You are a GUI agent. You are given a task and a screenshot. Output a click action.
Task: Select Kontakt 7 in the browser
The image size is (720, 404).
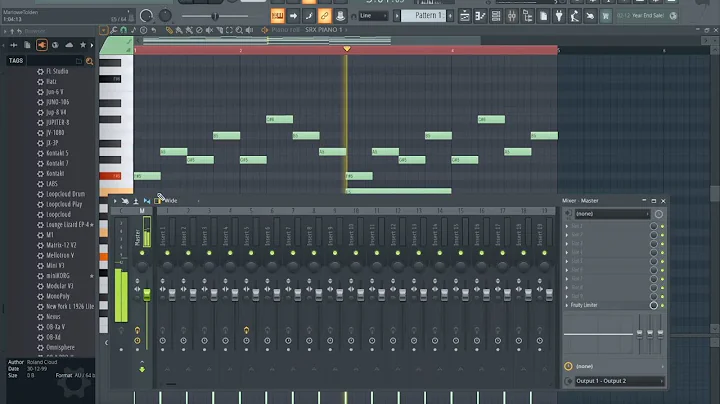[x=57, y=163]
